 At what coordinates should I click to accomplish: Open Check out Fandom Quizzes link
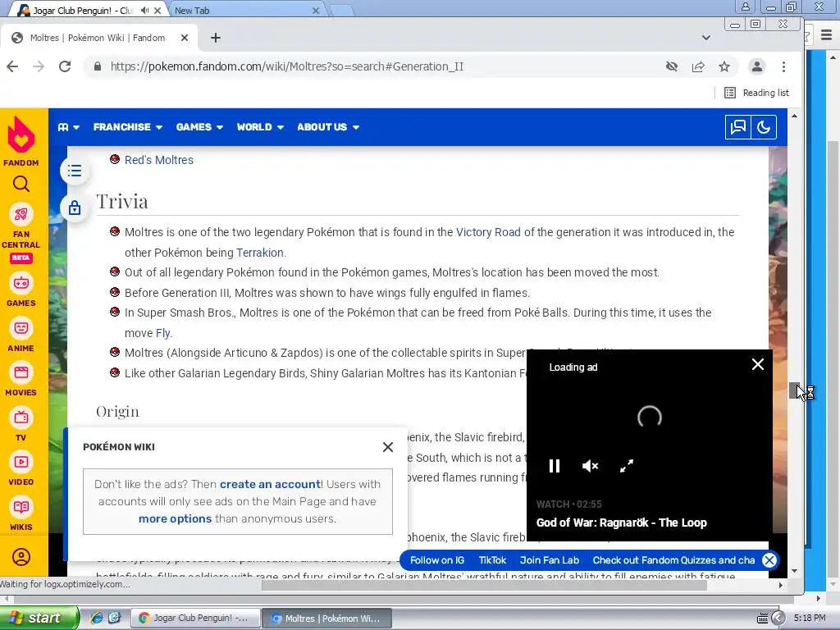[673, 560]
